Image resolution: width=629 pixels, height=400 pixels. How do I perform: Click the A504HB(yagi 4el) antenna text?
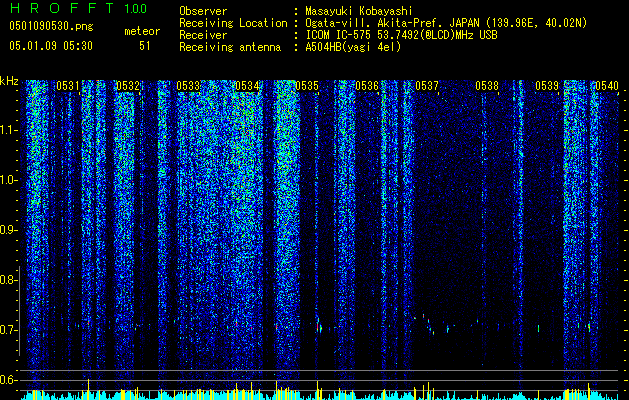pos(353,47)
